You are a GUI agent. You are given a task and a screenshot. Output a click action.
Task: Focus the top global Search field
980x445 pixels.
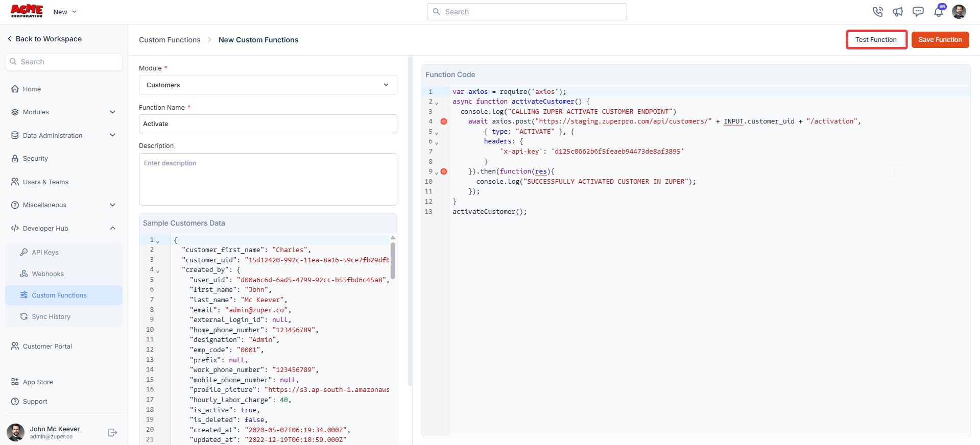click(x=527, y=12)
